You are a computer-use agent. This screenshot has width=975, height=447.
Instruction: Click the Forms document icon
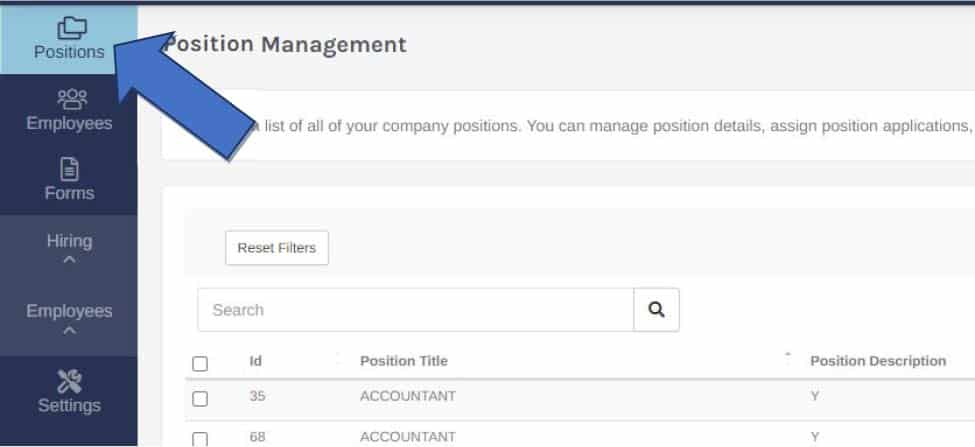click(69, 169)
